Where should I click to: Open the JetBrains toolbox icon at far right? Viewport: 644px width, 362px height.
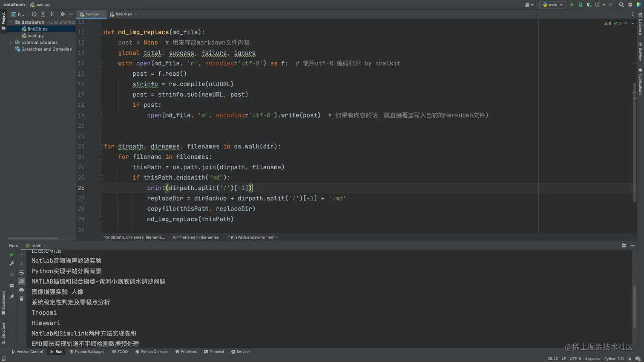click(639, 5)
